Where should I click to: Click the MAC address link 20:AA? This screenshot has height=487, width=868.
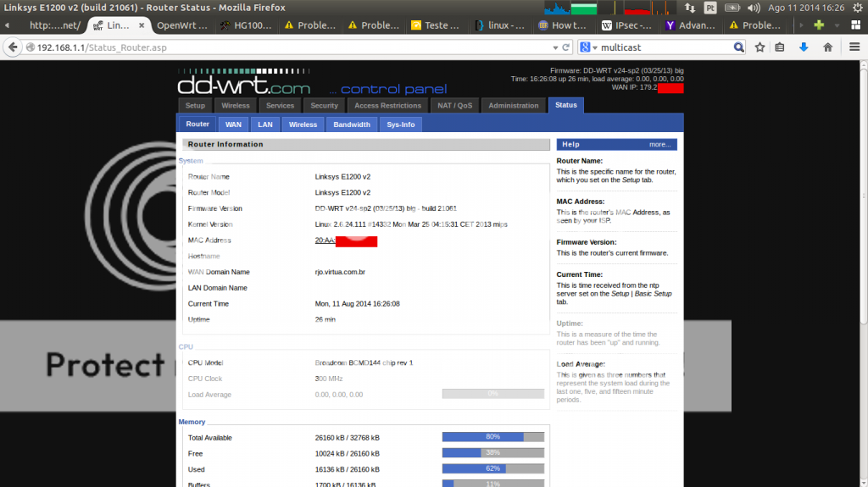[x=325, y=241]
